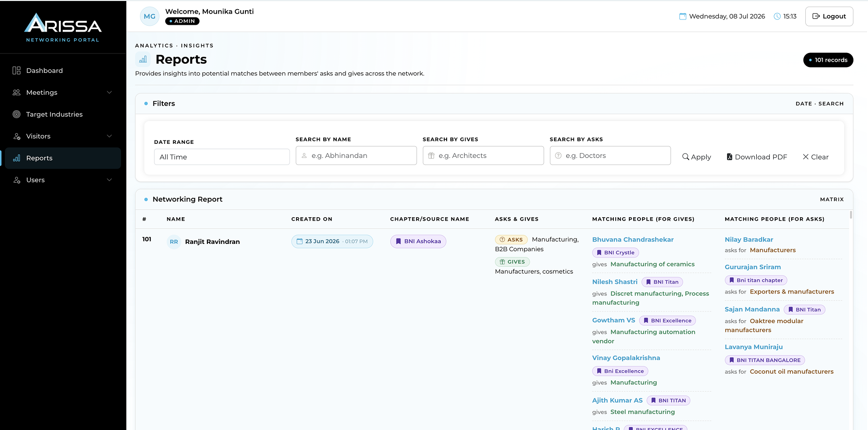
Task: Click the Name column header
Action: click(176, 219)
